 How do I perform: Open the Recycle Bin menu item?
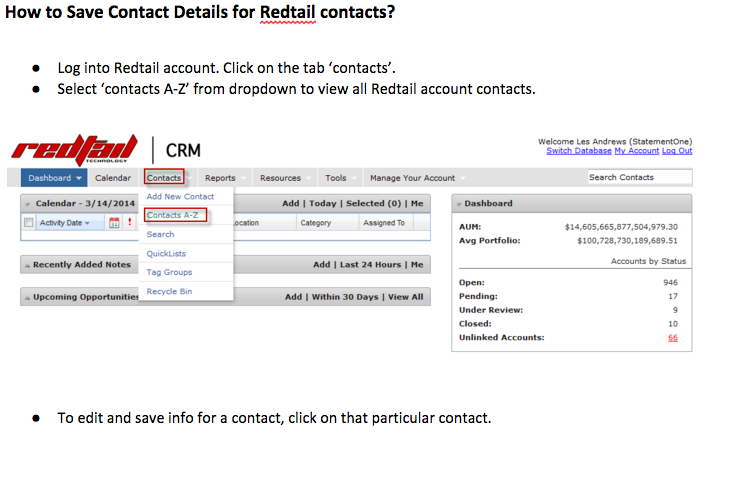pyautogui.click(x=169, y=291)
